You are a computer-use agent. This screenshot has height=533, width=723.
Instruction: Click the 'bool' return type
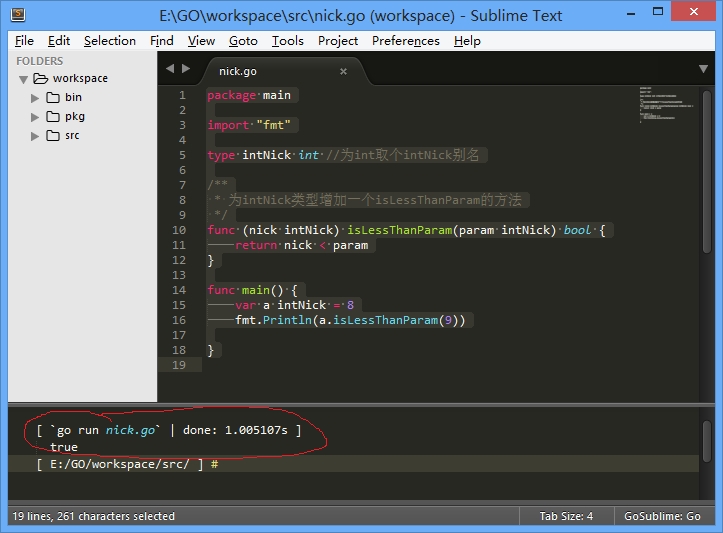[577, 230]
